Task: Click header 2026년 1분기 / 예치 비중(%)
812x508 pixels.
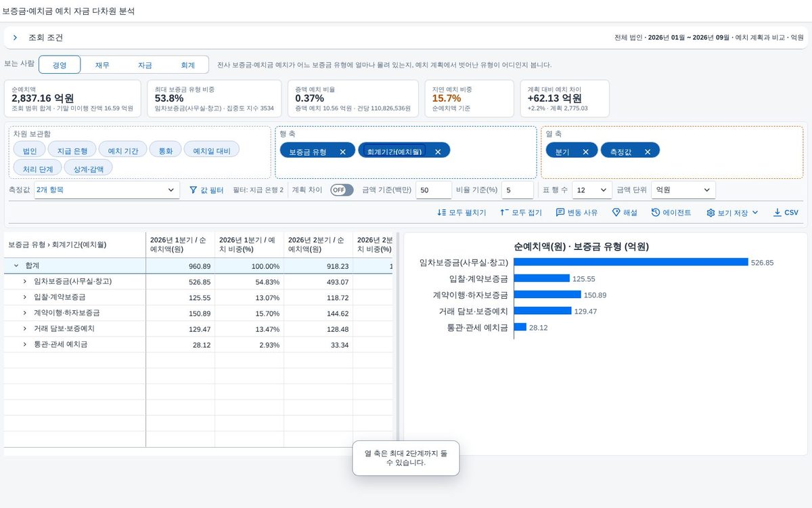Action: (x=249, y=245)
